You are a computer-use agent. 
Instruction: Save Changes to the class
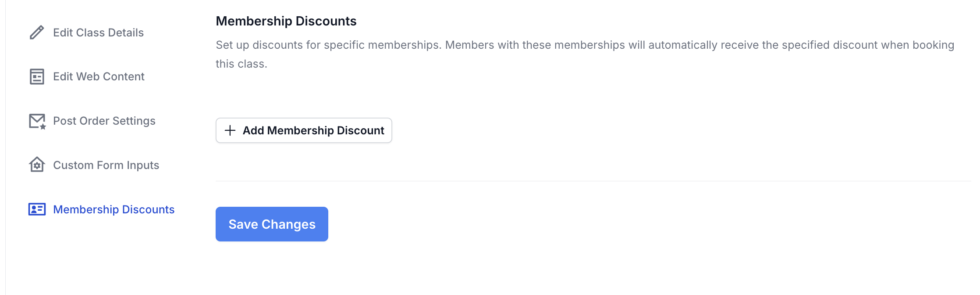(272, 224)
